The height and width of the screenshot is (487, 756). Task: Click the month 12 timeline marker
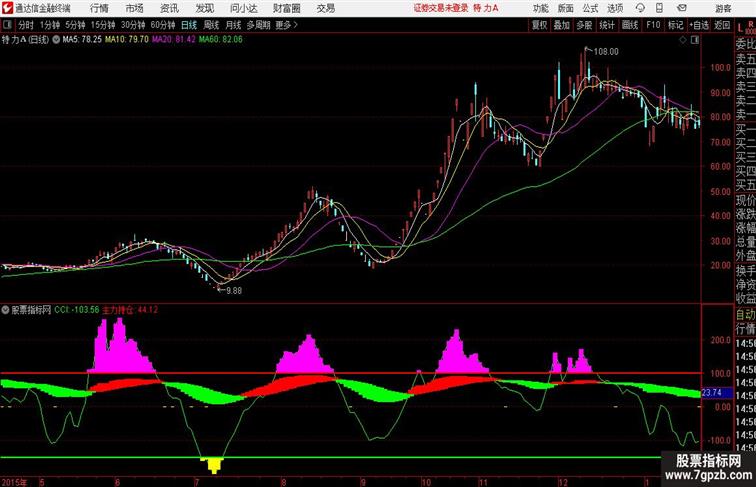point(563,482)
